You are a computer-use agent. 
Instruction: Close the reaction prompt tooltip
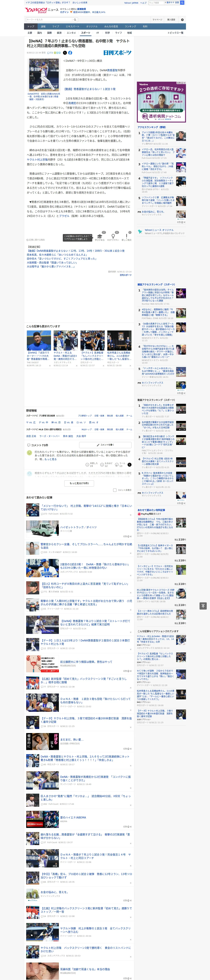click(91, 236)
